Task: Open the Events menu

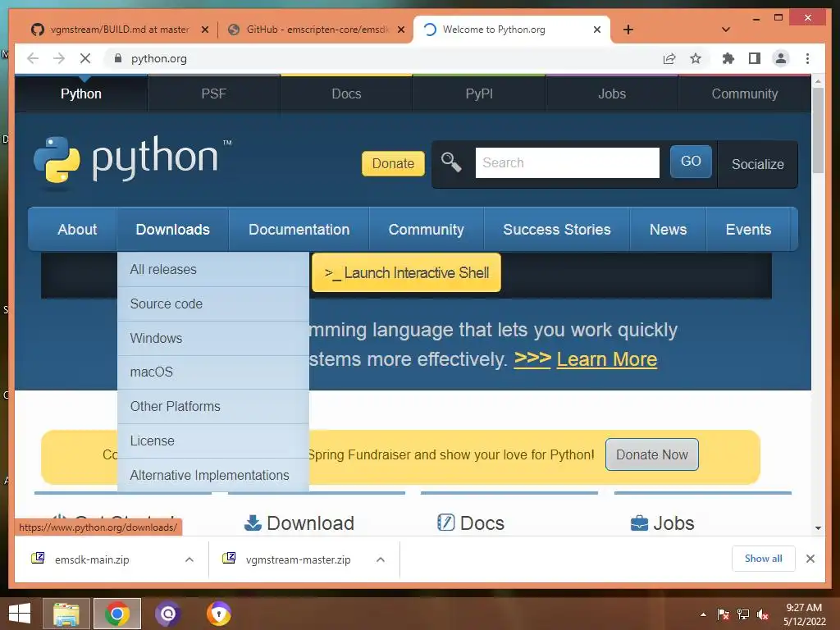Action: point(748,230)
